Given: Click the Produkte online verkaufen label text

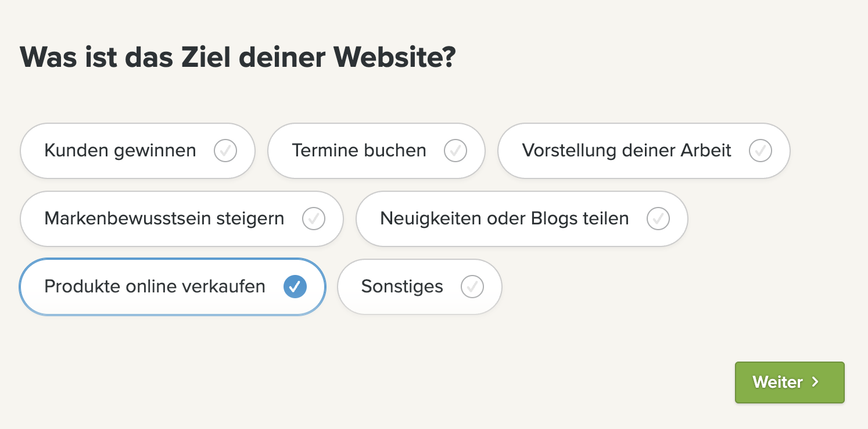Looking at the screenshot, I should click(x=155, y=287).
